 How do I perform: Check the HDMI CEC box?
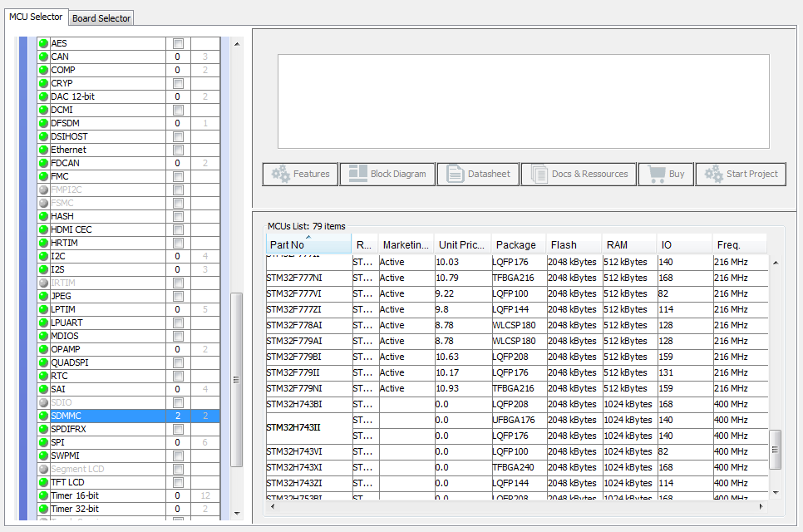(x=178, y=230)
